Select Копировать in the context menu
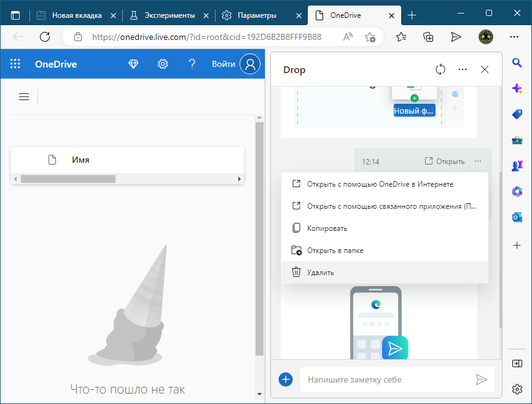 tap(385, 228)
